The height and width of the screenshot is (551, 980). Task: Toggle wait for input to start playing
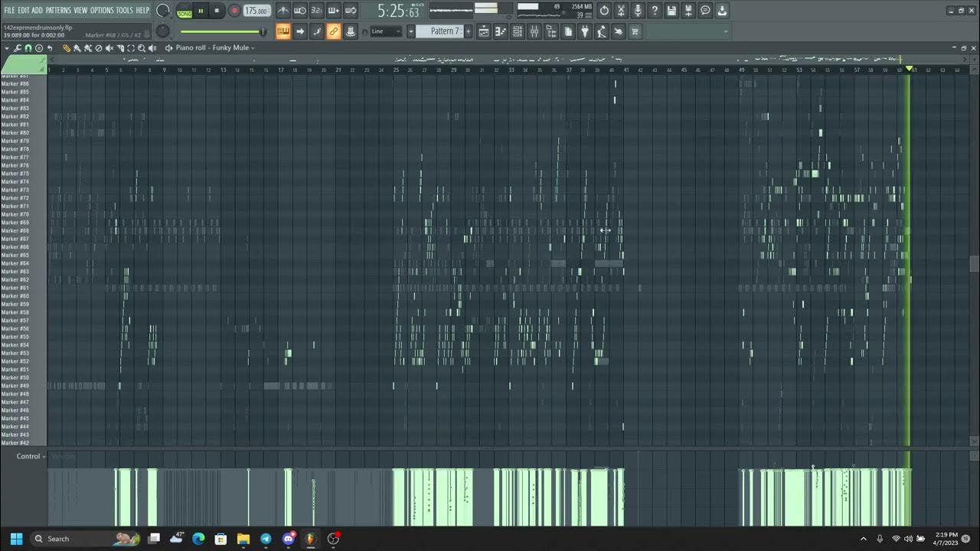[300, 11]
